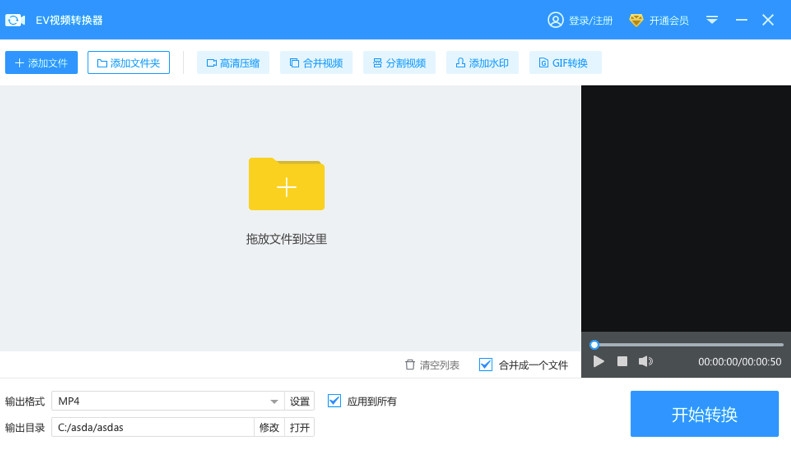Click the play button in preview player
Image resolution: width=791 pixels, height=449 pixels.
599,362
